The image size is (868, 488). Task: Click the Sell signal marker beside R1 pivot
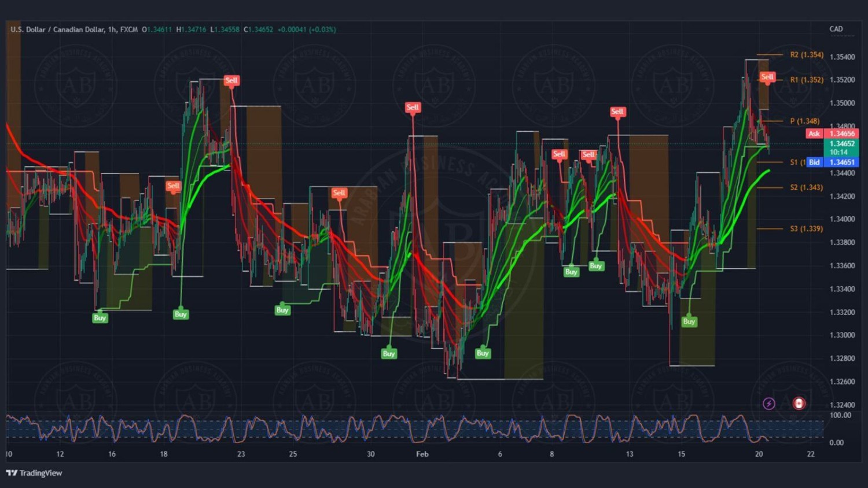(x=767, y=77)
